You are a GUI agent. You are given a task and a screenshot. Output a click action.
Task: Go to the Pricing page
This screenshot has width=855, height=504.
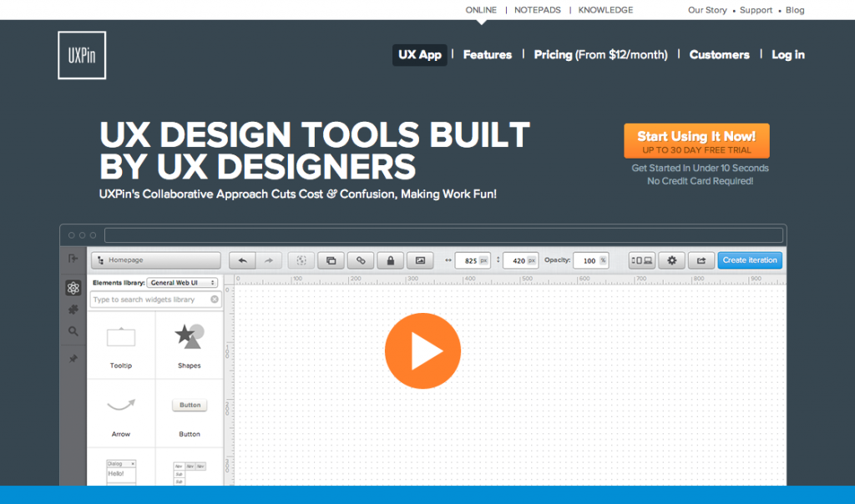pos(600,55)
